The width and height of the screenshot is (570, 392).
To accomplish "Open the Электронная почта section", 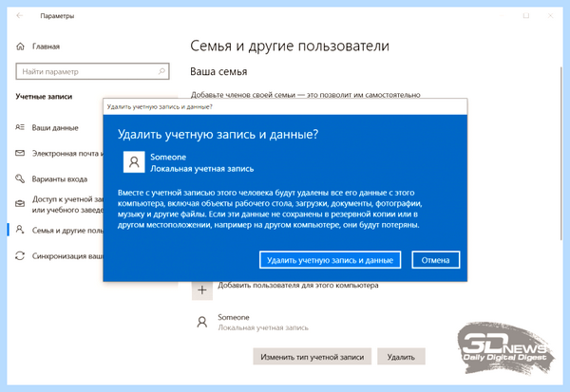I will pos(67,154).
